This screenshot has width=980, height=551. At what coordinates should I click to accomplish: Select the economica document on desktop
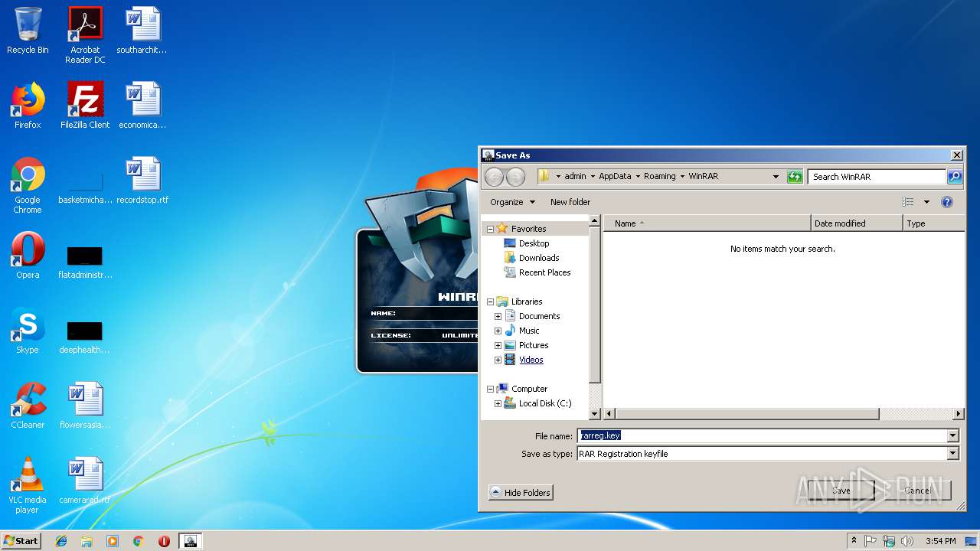click(142, 106)
